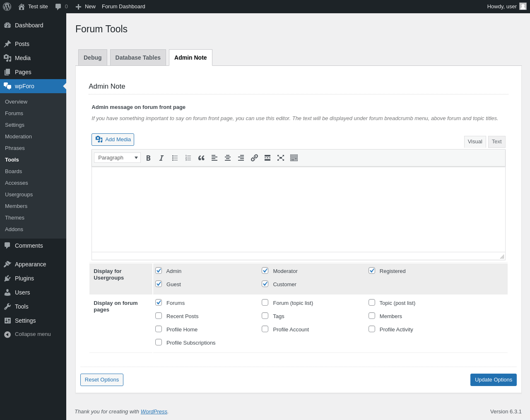
Task: Apply blockquote formatting
Action: 201,158
